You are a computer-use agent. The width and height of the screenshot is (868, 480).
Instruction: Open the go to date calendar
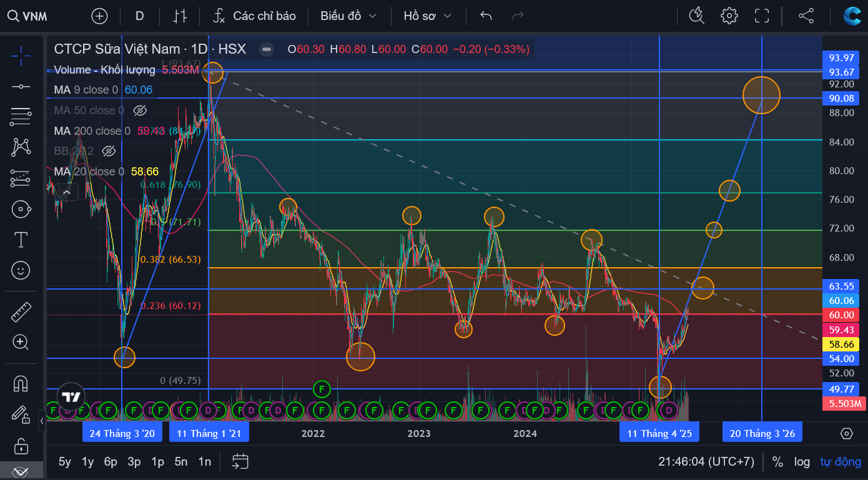(240, 462)
